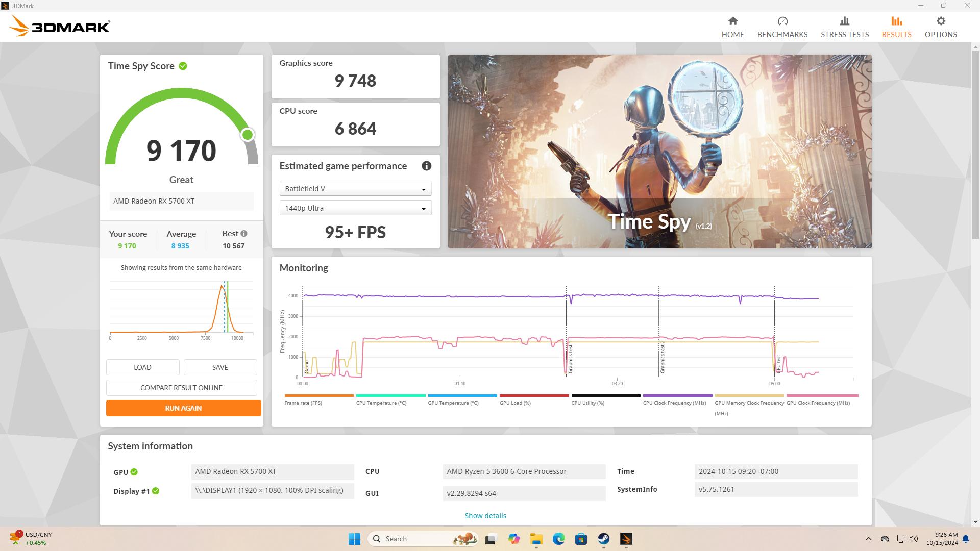
Task: Click the Best score info icon
Action: [244, 233]
